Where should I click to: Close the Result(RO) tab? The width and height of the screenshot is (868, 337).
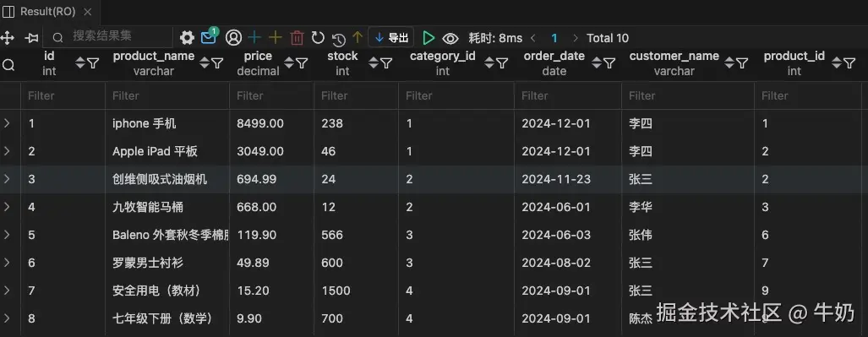coord(87,12)
